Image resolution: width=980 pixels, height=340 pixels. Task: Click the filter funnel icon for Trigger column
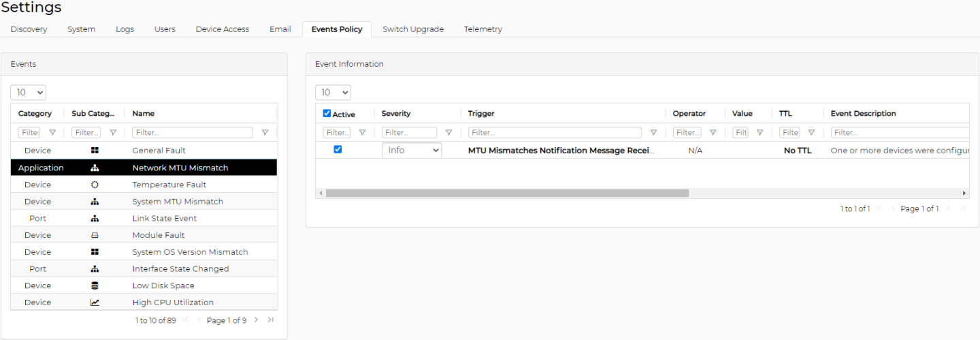pyautogui.click(x=653, y=133)
